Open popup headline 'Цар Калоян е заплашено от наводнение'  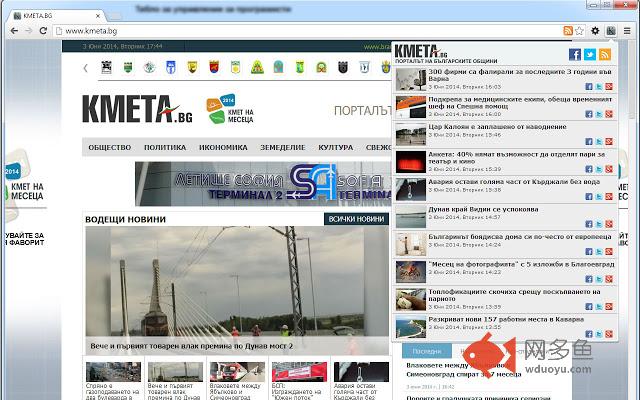pos(497,127)
